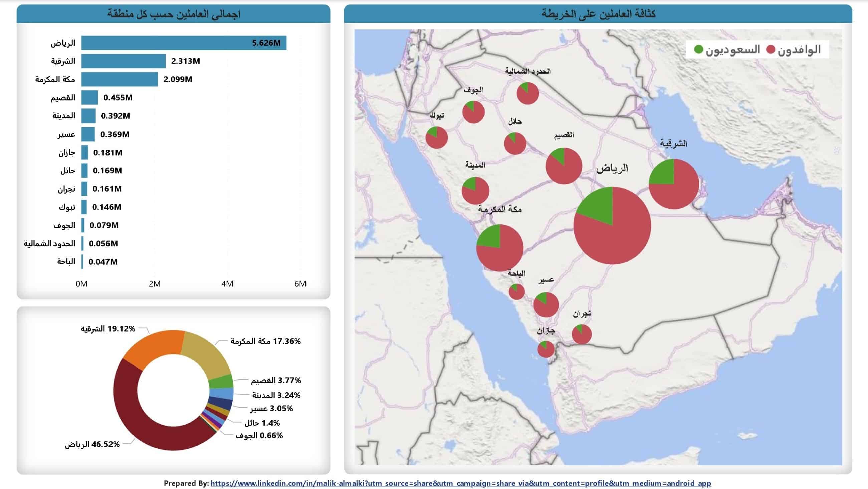Click the 0.047M value label
Screen dimensions: 868x489
(103, 261)
